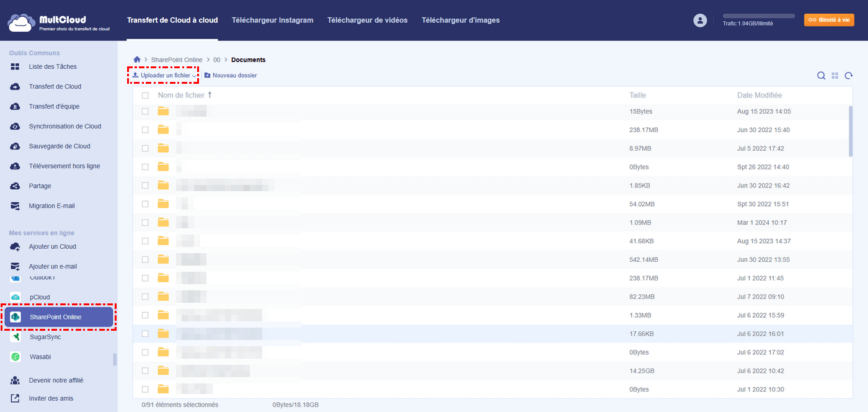Viewport: 868px width, 412px height.
Task: Select Outlook1 in services list
Action: (42, 277)
